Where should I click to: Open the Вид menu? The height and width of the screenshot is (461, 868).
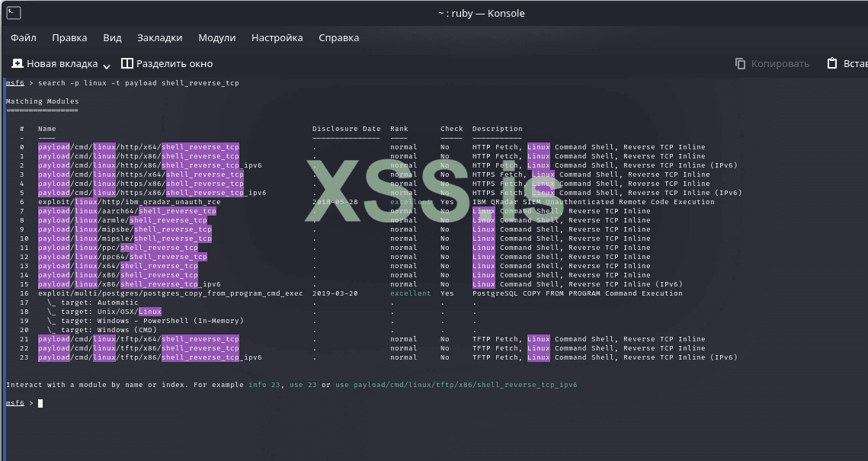pyautogui.click(x=112, y=38)
